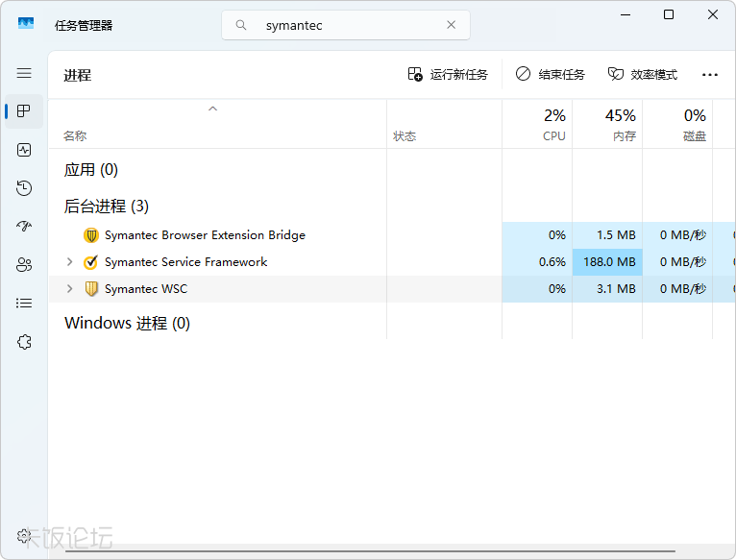The height and width of the screenshot is (560, 736).
Task: Open the Users icon in sidebar
Action: 24,265
